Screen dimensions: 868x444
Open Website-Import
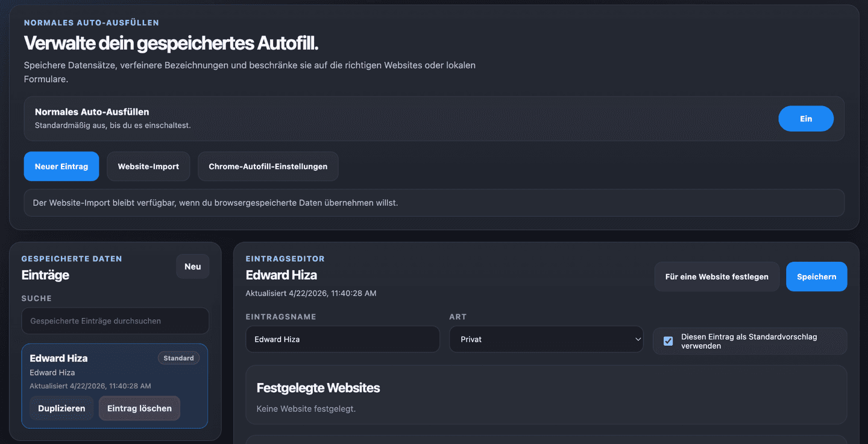[148, 166]
